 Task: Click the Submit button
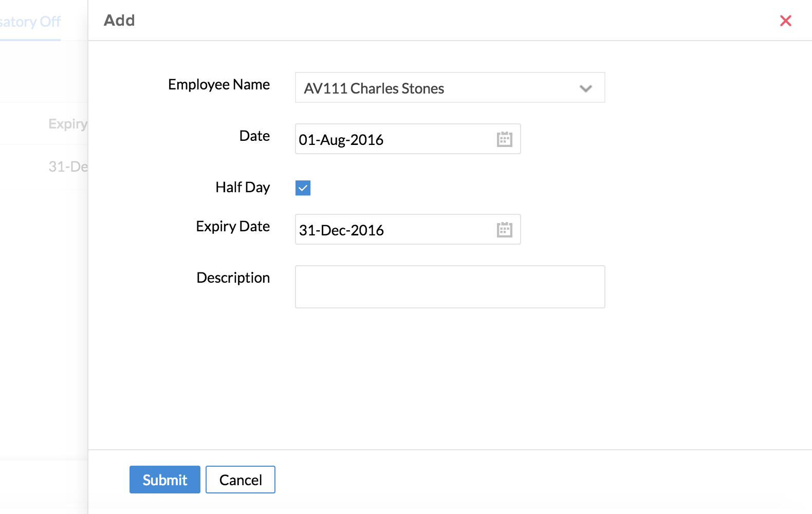(164, 480)
